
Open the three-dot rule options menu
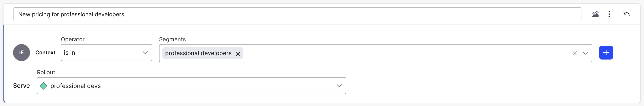(609, 14)
